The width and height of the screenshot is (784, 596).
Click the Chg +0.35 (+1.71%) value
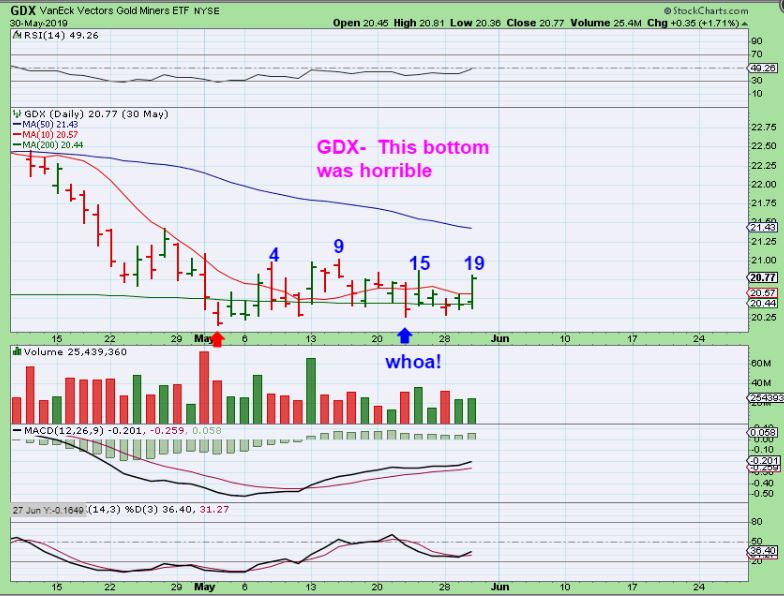(694, 23)
